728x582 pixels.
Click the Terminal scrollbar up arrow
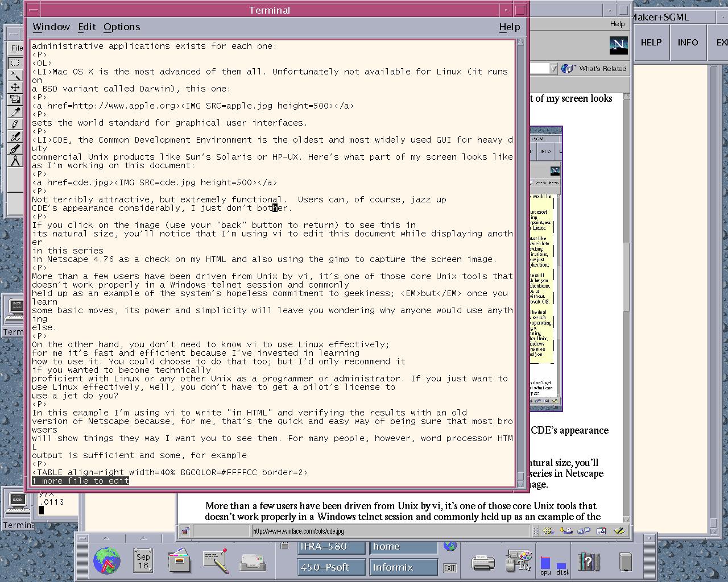[521, 43]
